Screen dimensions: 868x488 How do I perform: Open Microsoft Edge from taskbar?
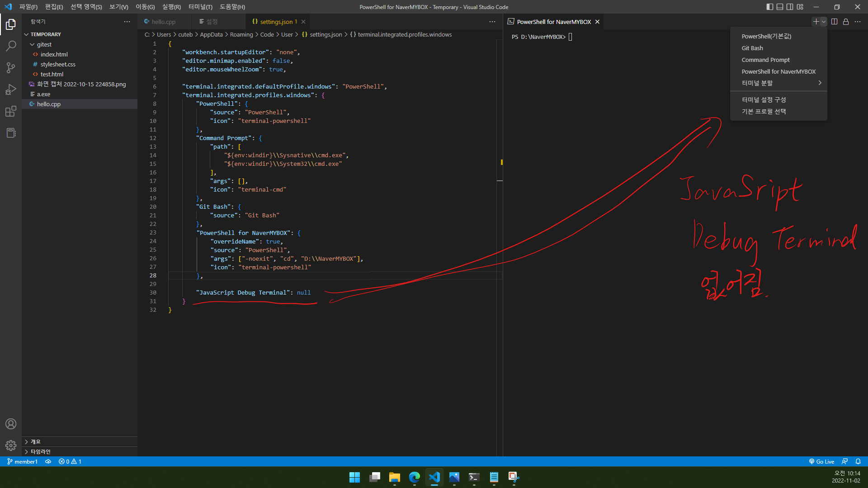415,477
